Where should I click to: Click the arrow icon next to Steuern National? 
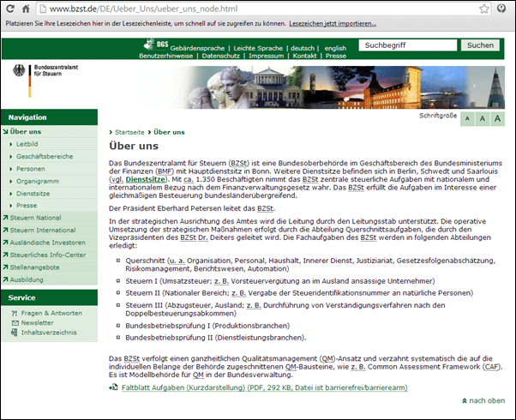(x=5, y=218)
